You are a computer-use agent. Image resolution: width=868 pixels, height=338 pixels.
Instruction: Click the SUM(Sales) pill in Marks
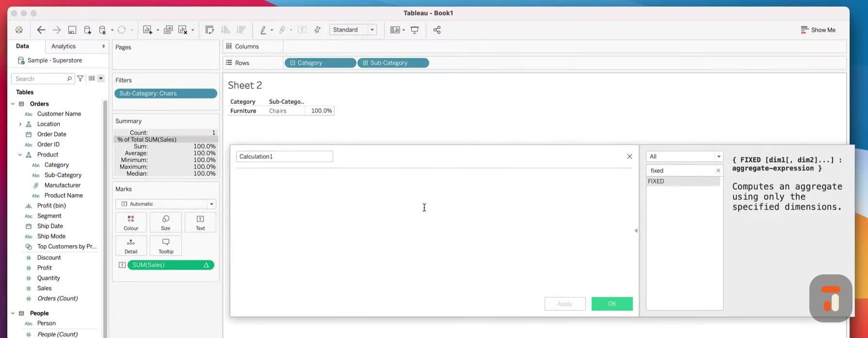(x=171, y=265)
